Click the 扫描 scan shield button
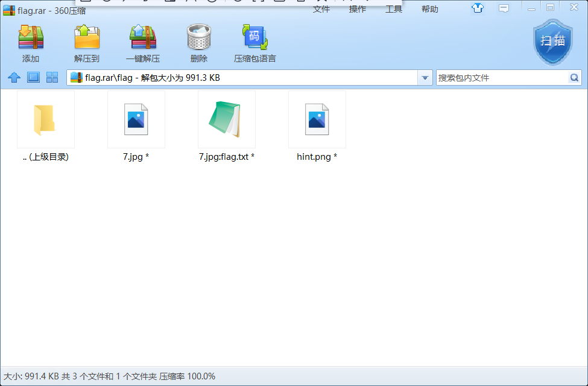The width and height of the screenshot is (588, 386). tap(553, 42)
